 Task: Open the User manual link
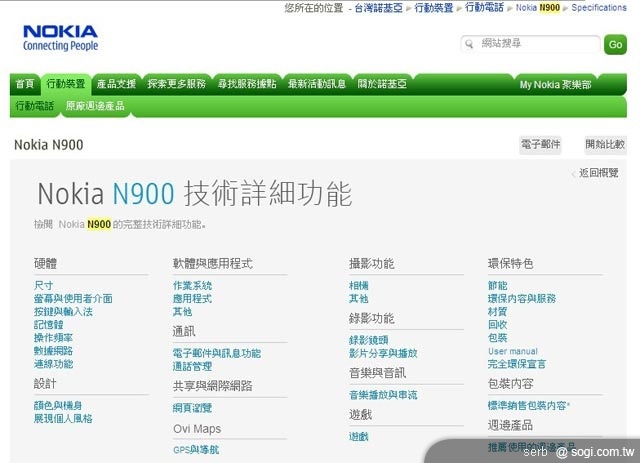point(513,351)
